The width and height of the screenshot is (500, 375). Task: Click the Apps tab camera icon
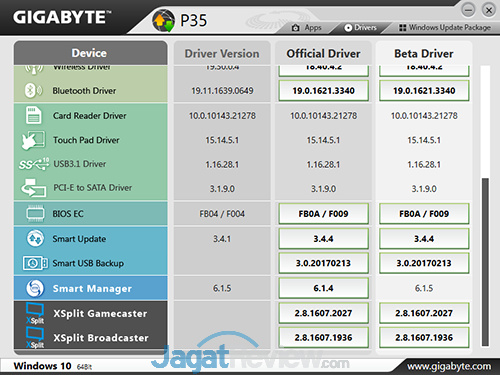tap(295, 28)
